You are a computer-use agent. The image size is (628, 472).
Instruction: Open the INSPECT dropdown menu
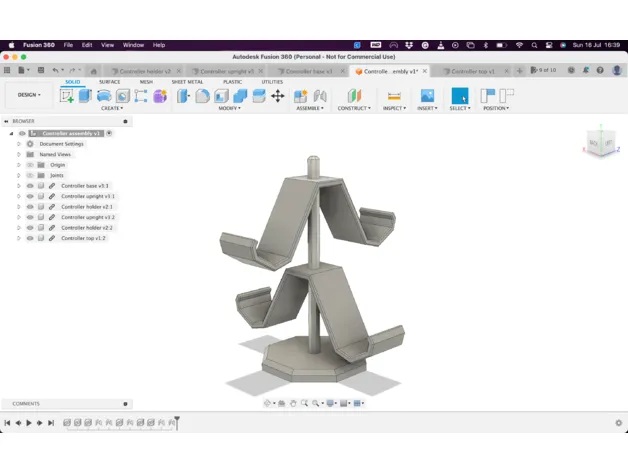point(394,108)
